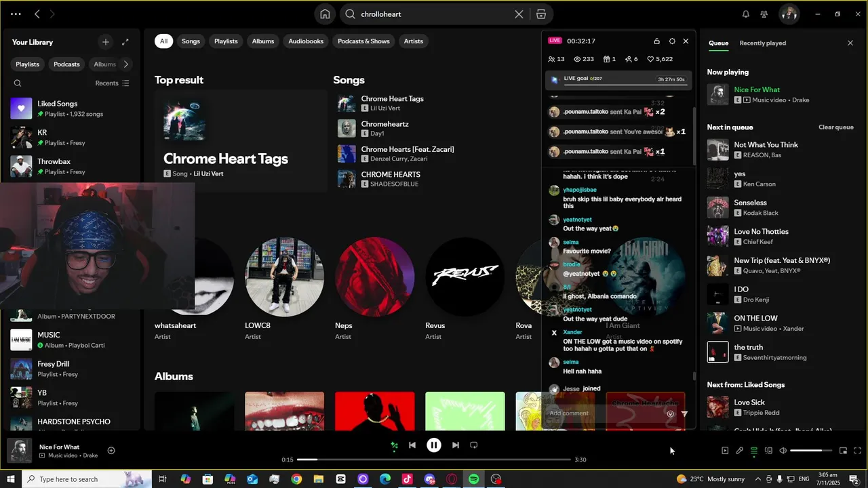Open LIVE gifts count icon
Image resolution: width=868 pixels, height=488 pixels.
click(x=610, y=59)
